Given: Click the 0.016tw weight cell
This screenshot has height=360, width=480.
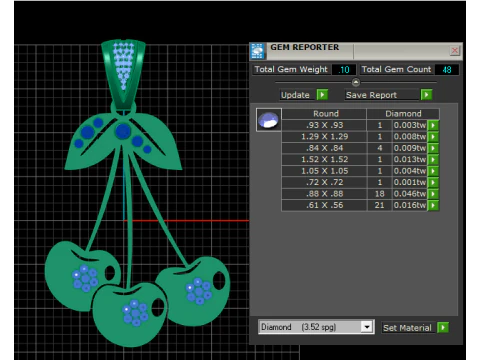Looking at the screenshot, I should (410, 205).
